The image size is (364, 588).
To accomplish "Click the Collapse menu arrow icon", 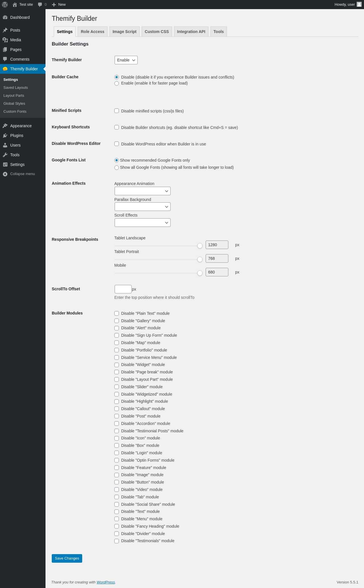I will (x=5, y=174).
